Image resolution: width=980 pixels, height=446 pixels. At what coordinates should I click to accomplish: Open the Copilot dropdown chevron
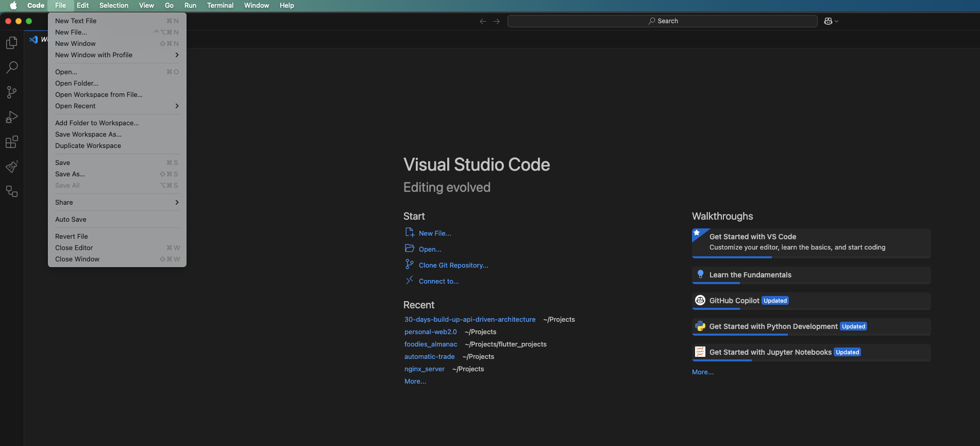click(x=837, y=21)
